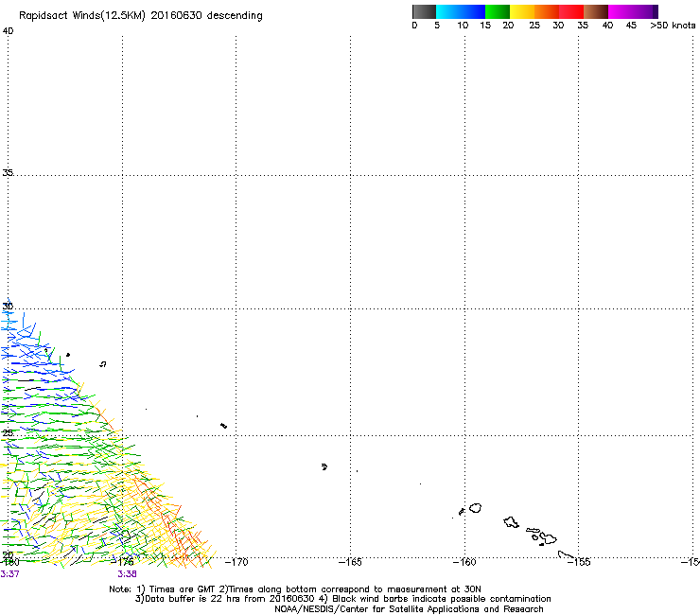This screenshot has height=615, width=700.
Task: Click the 'Data buffer is 22 hrs' note line
Action: click(342, 599)
